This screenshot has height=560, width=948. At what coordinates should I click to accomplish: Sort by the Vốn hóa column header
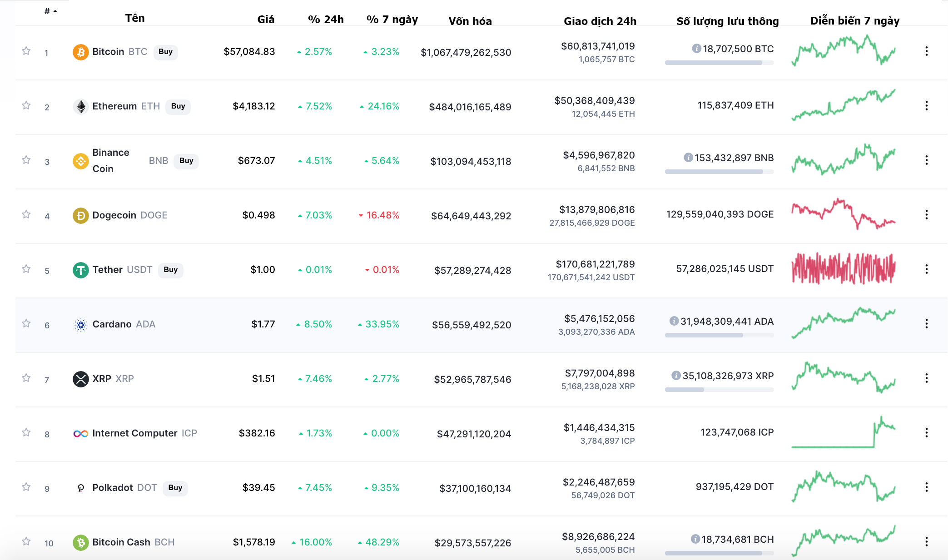470,21
